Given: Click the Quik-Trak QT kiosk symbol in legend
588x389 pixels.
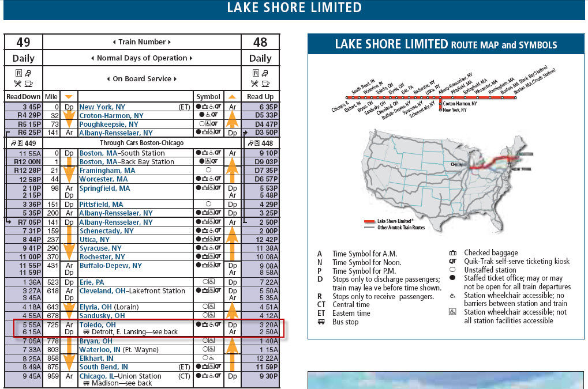Looking at the screenshot, I should [452, 262].
